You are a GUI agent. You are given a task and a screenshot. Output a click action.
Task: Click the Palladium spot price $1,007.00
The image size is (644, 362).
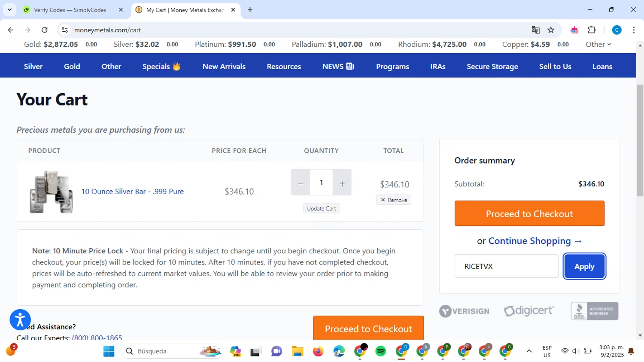[345, 44]
